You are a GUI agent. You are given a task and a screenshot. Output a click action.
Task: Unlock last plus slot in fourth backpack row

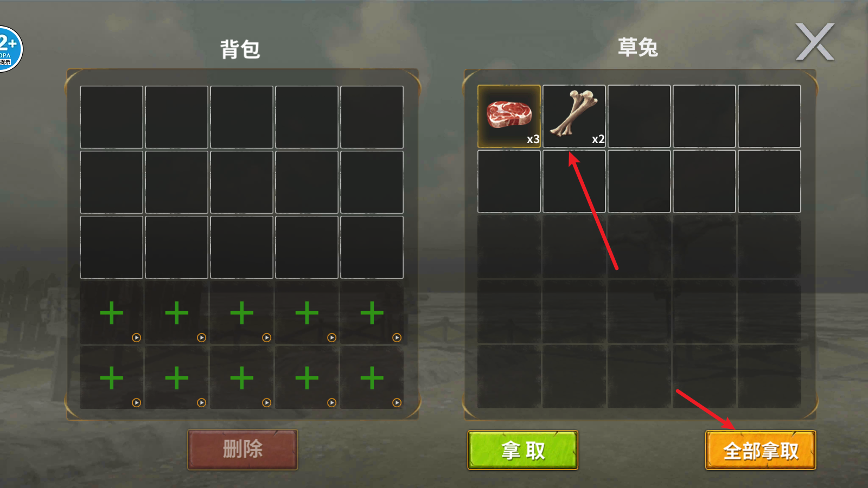(372, 313)
